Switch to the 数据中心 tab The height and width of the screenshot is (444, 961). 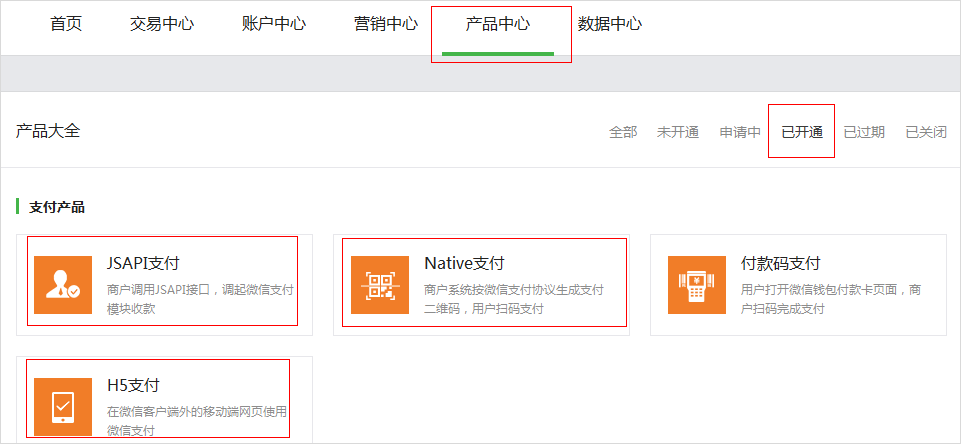tap(609, 24)
